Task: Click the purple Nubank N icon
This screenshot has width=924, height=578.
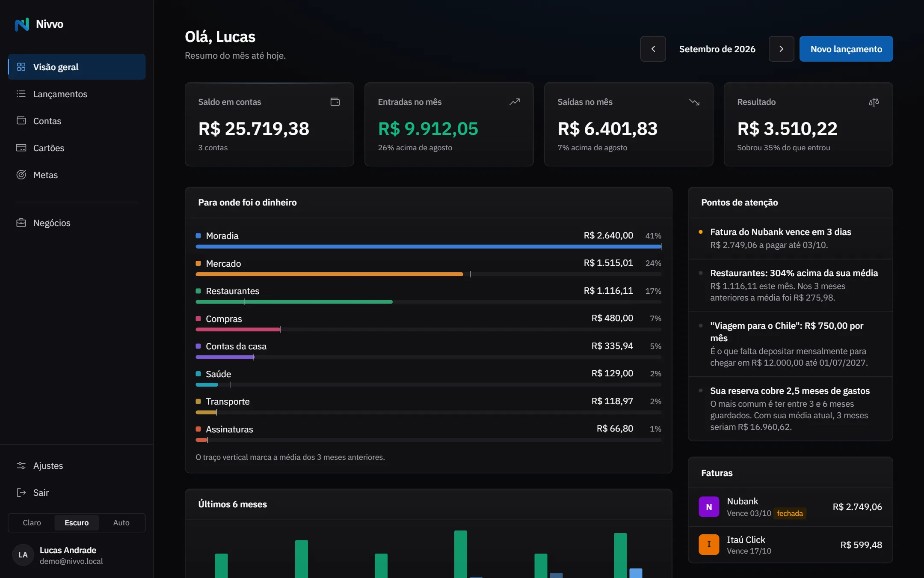Action: click(709, 507)
